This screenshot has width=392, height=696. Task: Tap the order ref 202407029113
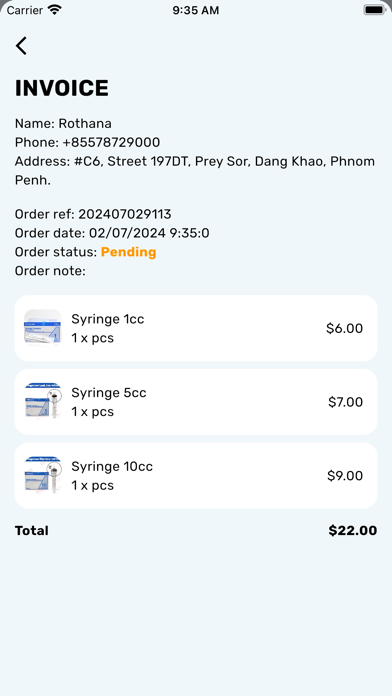coord(125,214)
